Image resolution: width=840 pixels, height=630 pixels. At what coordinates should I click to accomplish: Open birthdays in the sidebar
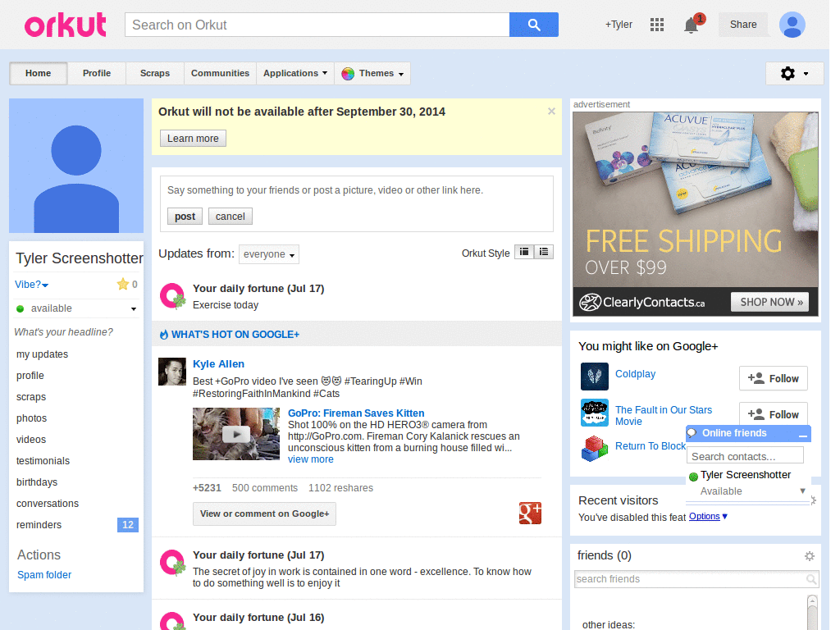37,482
